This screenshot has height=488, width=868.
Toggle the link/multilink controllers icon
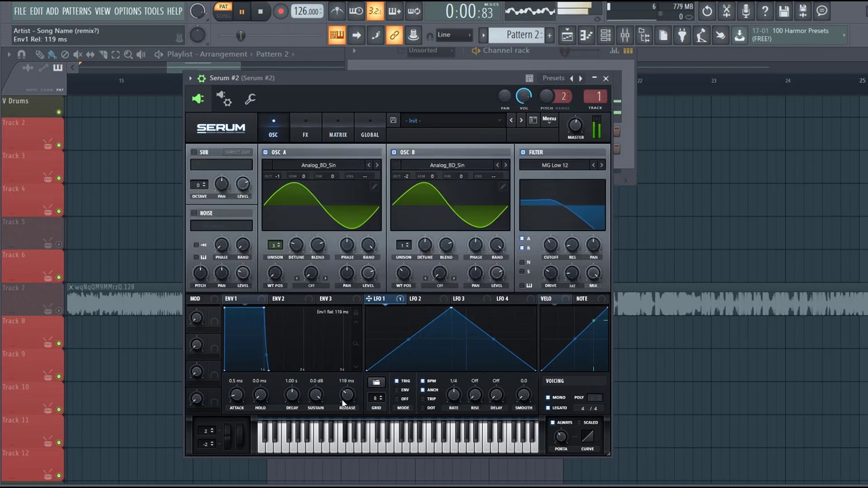coord(394,35)
